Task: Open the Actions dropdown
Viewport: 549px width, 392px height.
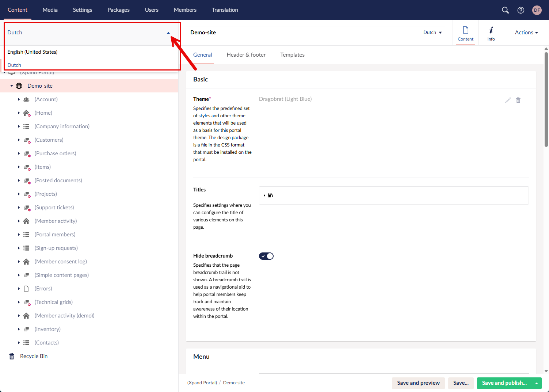Action: point(526,33)
